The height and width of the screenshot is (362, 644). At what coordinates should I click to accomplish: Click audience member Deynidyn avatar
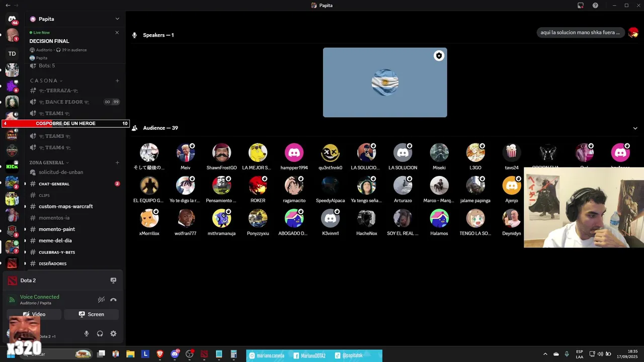tap(512, 218)
